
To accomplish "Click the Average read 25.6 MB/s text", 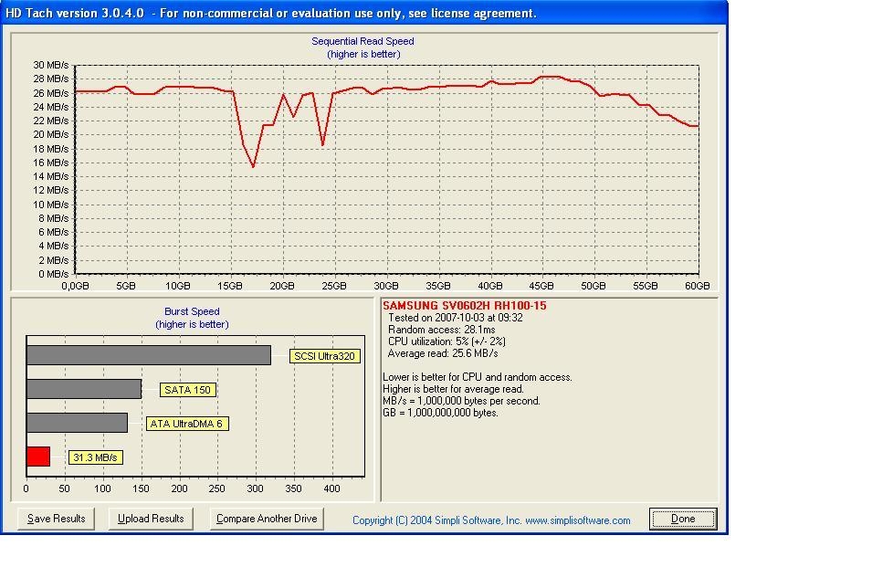I will pyautogui.click(x=443, y=353).
